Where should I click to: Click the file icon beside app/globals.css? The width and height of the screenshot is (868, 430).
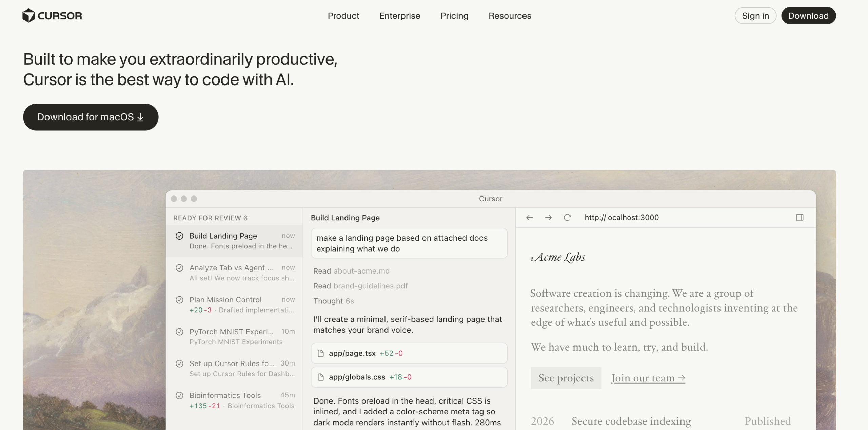[320, 377]
